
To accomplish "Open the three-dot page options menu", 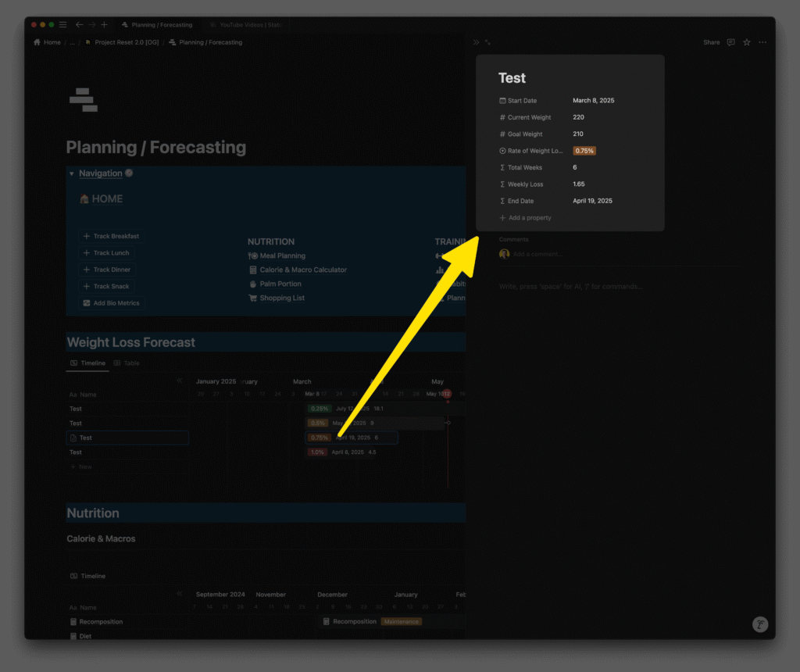I will pyautogui.click(x=762, y=42).
